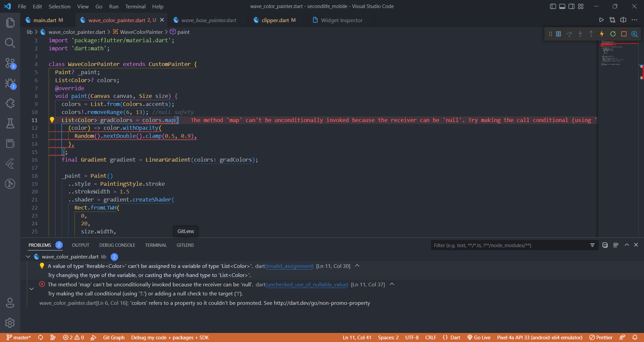Screen dimensions: 644x342
Task: Stop the debug session
Action: tap(624, 34)
